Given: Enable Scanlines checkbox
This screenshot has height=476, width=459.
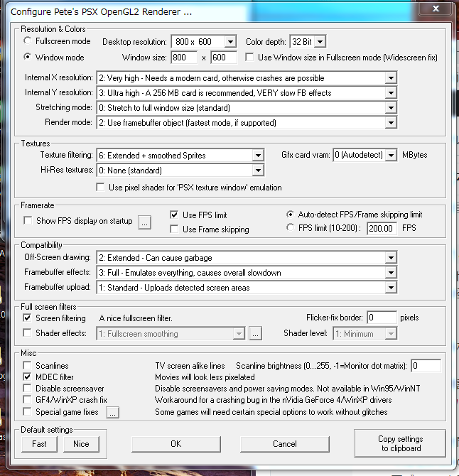Looking at the screenshot, I should pyautogui.click(x=28, y=366).
